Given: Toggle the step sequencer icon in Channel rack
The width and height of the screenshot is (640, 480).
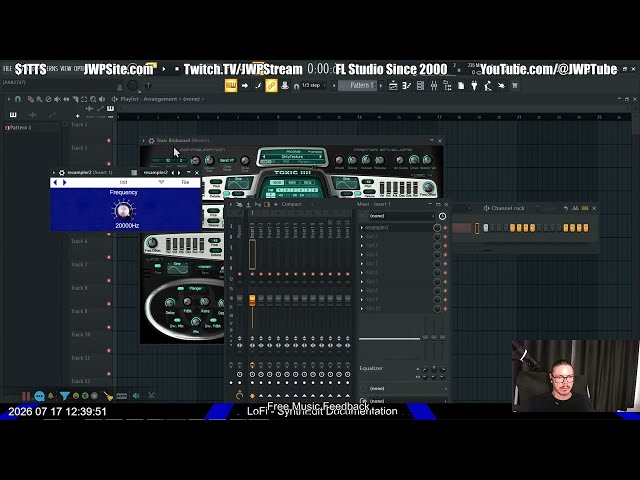Looking at the screenshot, I should pos(585,208).
